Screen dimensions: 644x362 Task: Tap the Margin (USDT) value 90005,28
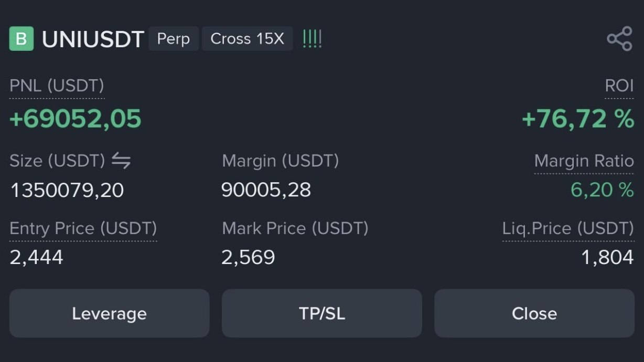pyautogui.click(x=266, y=190)
